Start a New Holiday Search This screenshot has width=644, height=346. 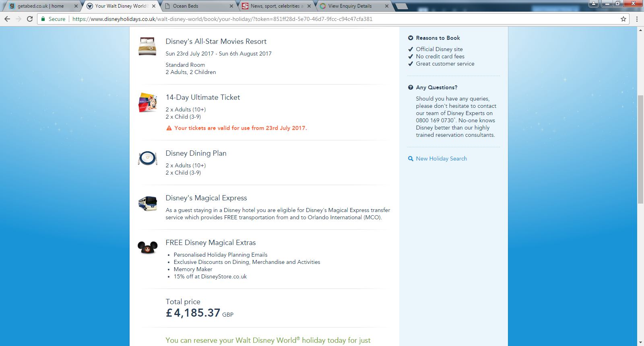pos(442,159)
